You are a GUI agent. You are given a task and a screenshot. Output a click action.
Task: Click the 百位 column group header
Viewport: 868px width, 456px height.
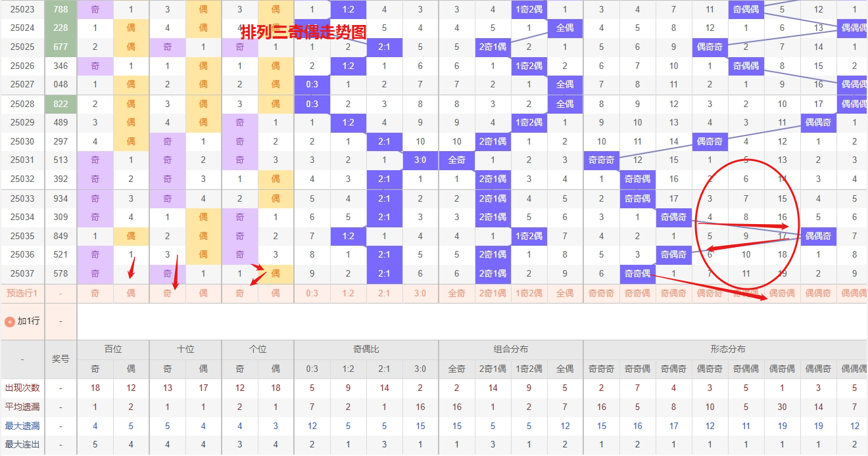pos(113,350)
